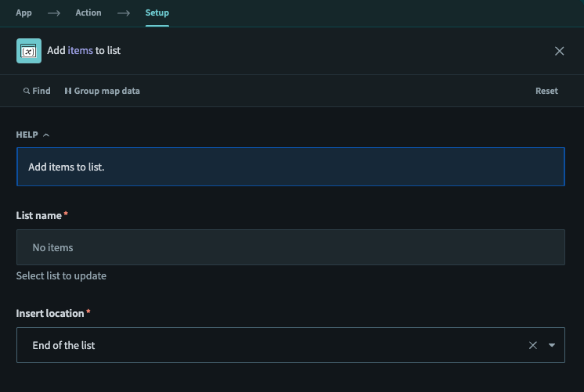Click the arrow between App and Action

pos(53,13)
